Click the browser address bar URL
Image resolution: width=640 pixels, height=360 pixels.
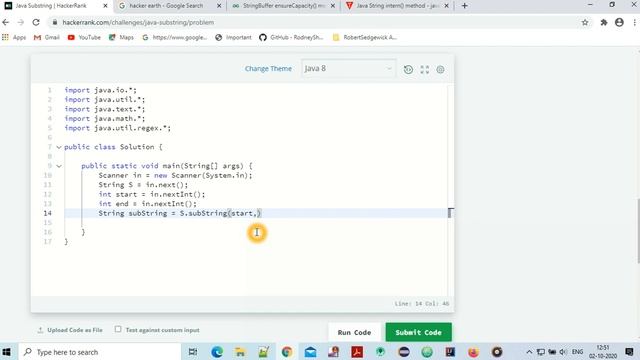pyautogui.click(x=138, y=22)
